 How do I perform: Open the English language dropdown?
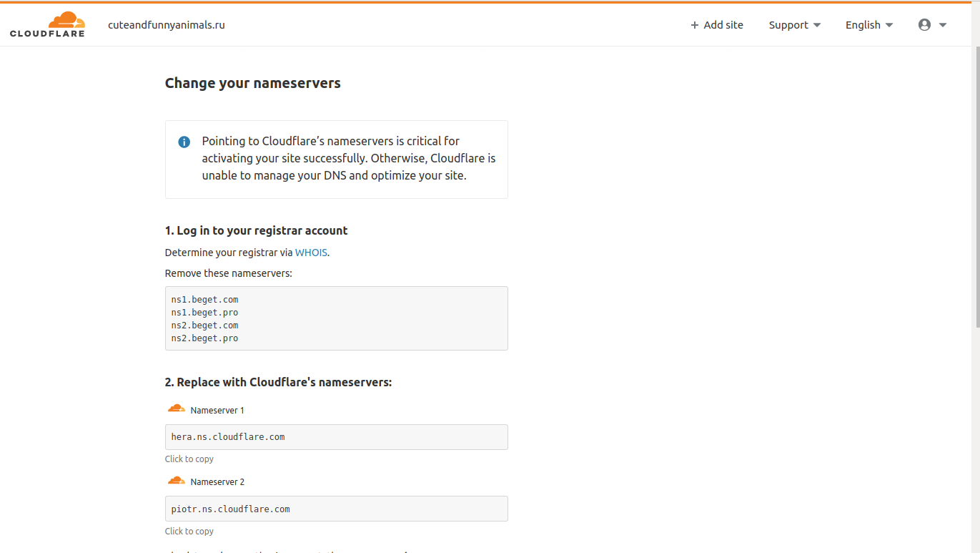[x=868, y=25]
